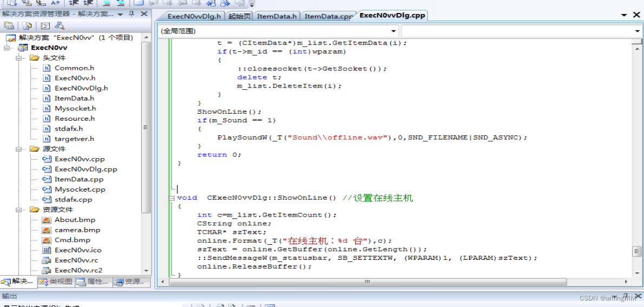Open the active files list dropdown arrow

coord(624,15)
